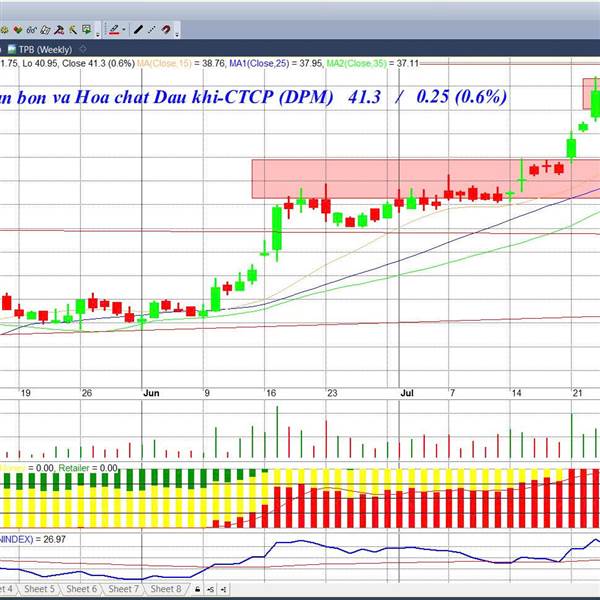Open overflow arrow after magnet icon
This screenshot has width=600, height=600.
pyautogui.click(x=177, y=35)
